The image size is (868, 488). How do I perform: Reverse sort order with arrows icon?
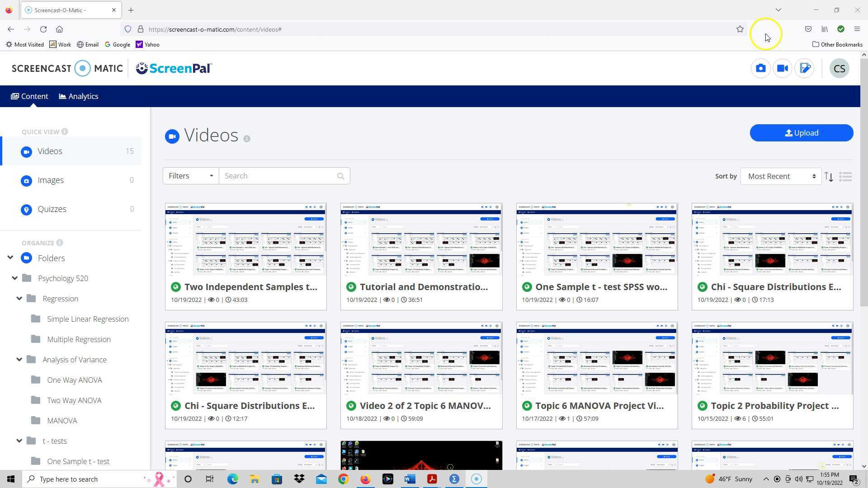click(828, 177)
